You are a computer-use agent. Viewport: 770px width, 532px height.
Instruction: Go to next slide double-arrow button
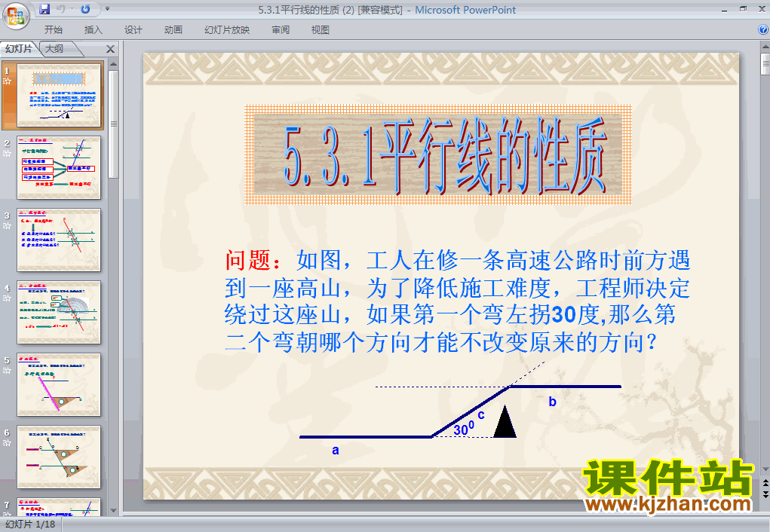(x=765, y=494)
